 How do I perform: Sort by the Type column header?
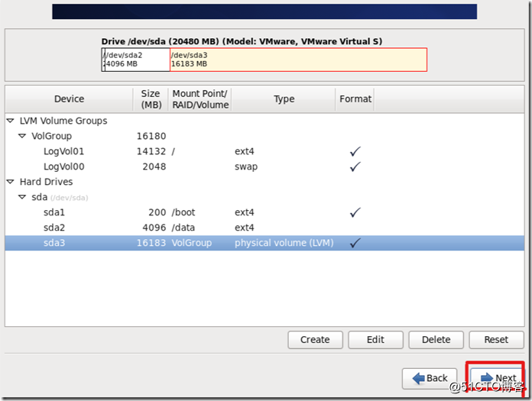(x=284, y=99)
